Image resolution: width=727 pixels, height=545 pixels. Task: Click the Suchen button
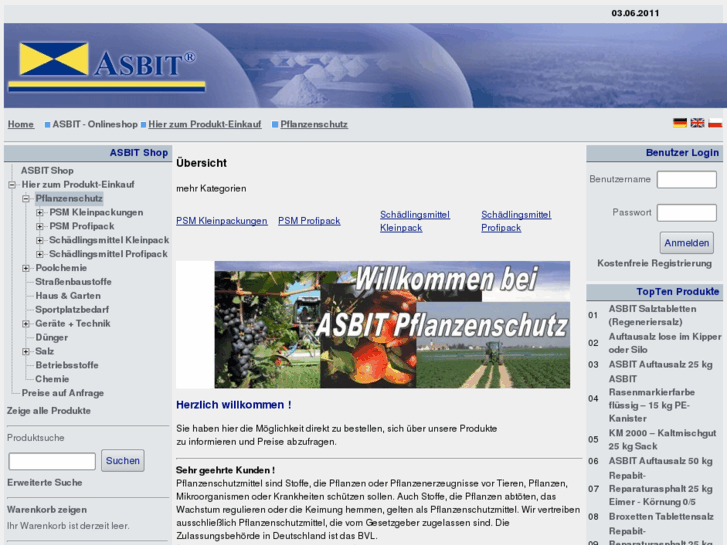[x=123, y=461]
